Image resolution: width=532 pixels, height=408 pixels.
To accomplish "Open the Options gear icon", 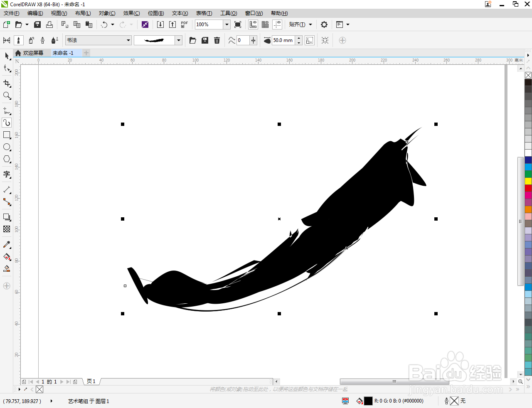I will click(324, 25).
